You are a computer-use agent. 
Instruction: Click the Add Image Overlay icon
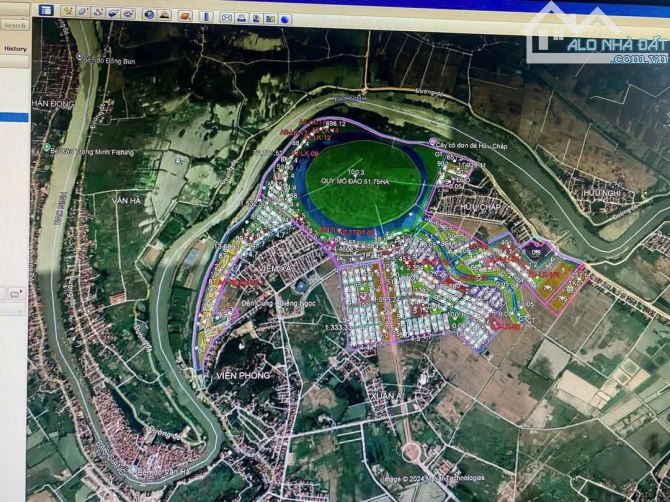[x=113, y=14]
